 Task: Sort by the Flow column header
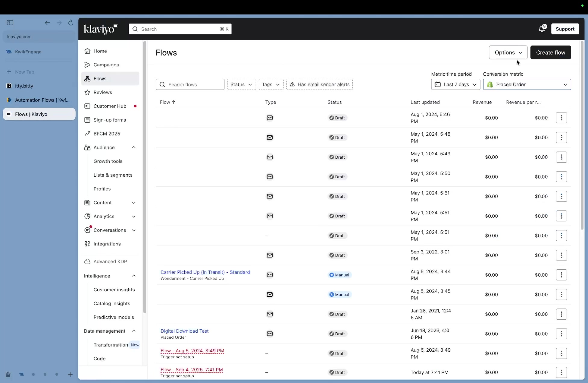168,102
